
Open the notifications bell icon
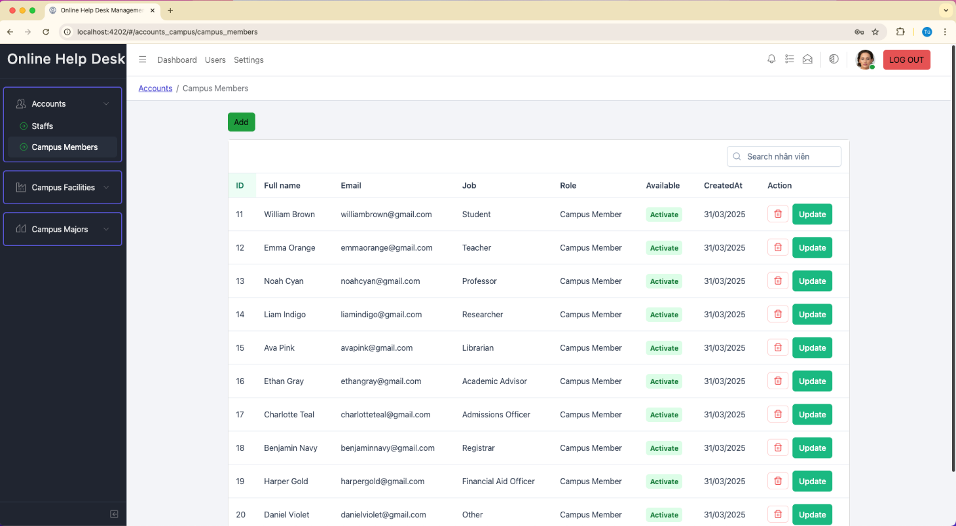pos(771,59)
